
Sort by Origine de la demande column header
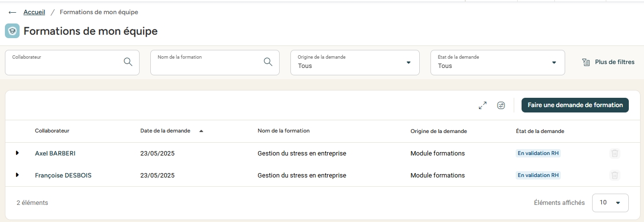[438, 131]
